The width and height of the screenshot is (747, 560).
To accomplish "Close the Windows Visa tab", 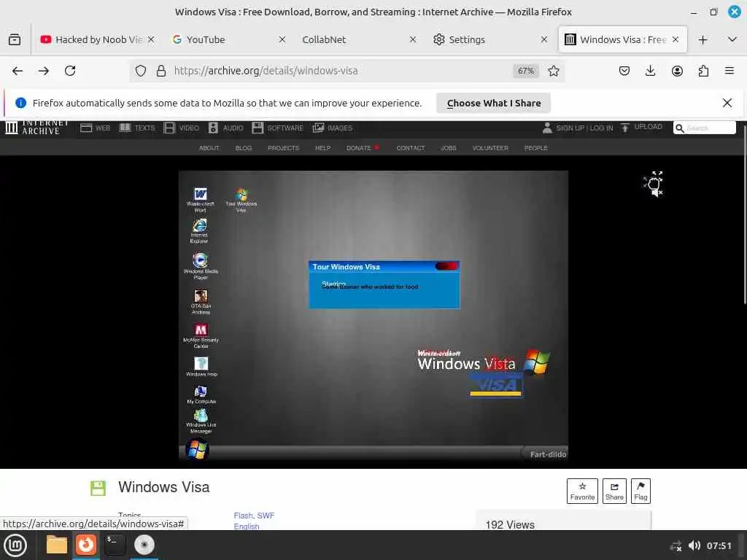I will coord(675,39).
